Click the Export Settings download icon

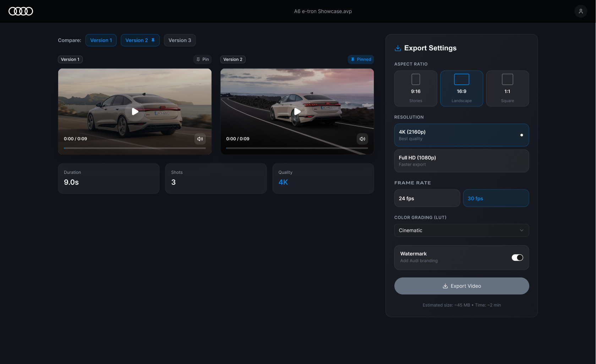398,48
